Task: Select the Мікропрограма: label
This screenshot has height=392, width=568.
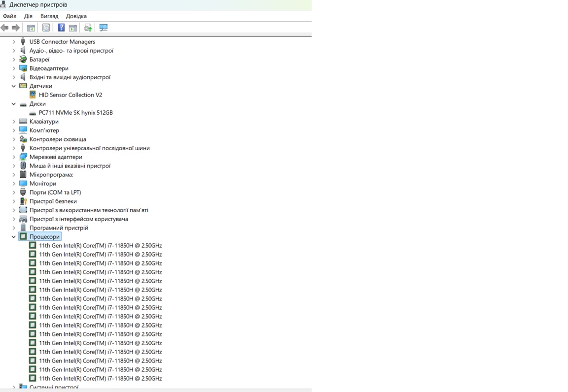Action: [51, 174]
